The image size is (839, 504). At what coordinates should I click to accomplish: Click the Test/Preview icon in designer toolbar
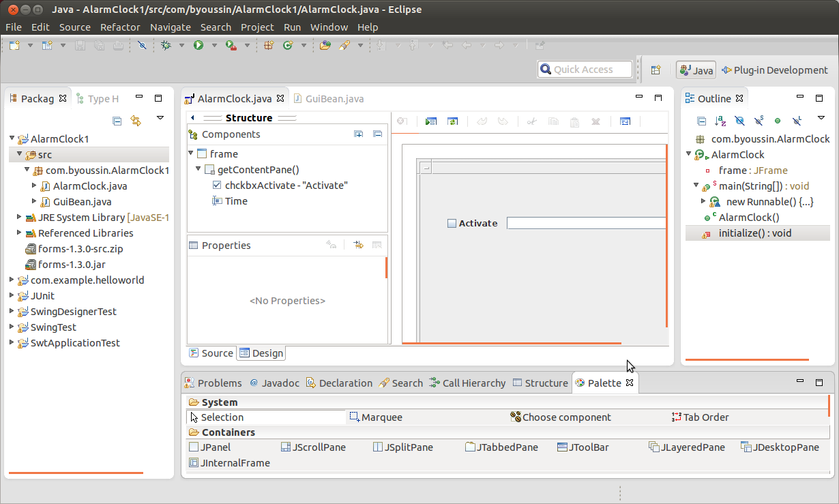click(430, 121)
